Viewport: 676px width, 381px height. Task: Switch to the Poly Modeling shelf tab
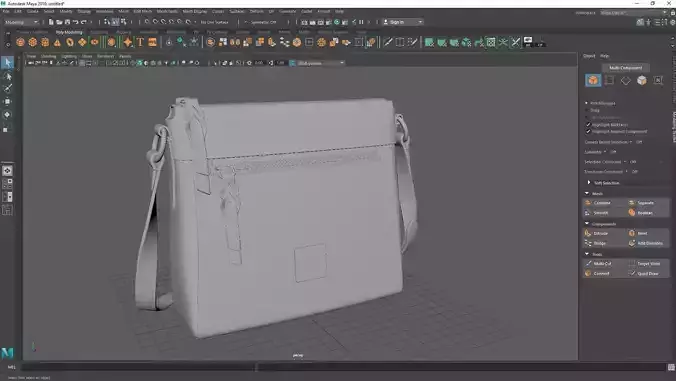[69, 32]
